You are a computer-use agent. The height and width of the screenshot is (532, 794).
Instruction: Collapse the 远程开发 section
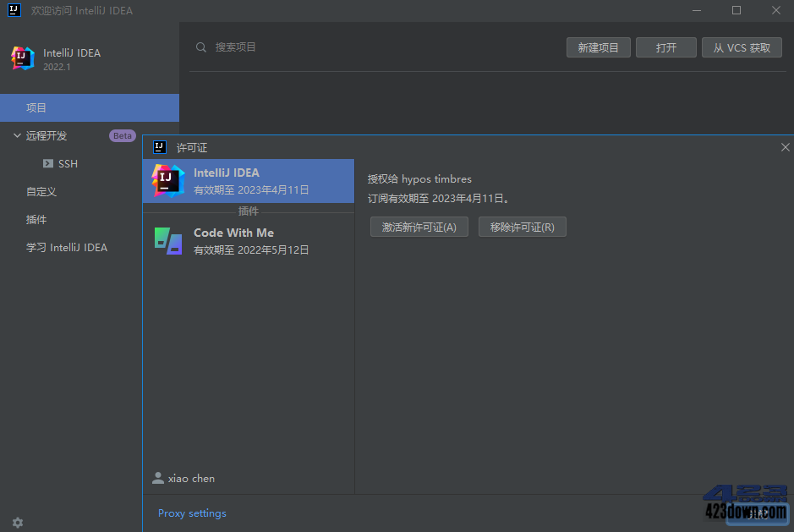[17, 135]
